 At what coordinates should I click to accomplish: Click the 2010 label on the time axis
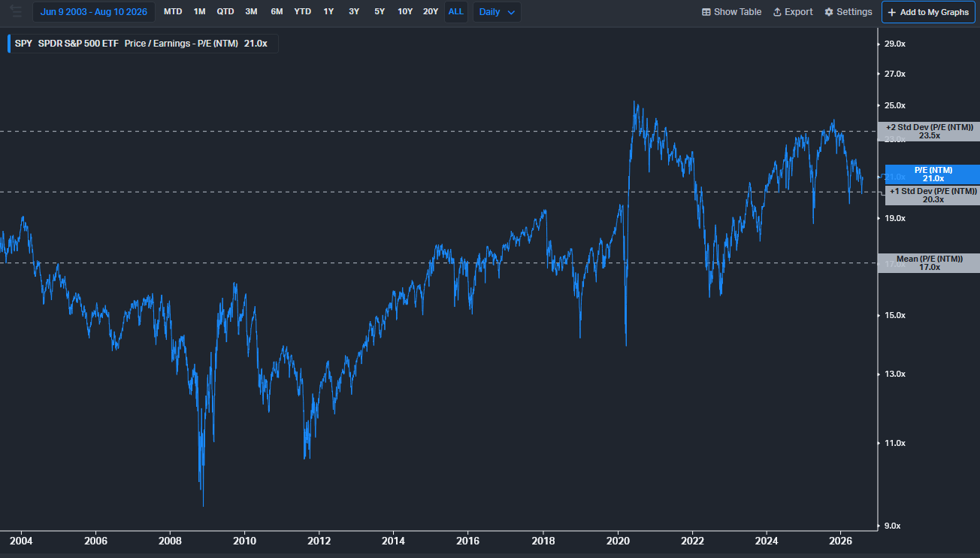click(244, 541)
